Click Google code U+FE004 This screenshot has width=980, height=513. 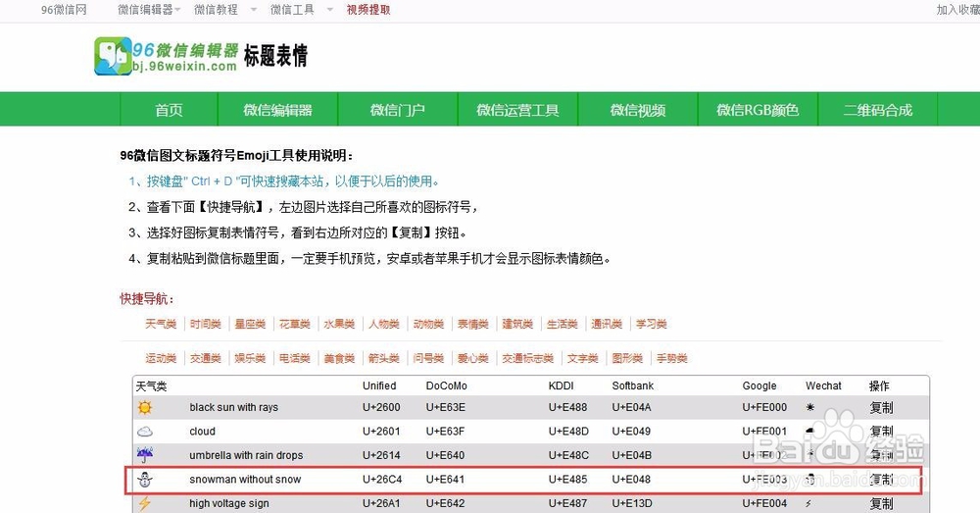click(x=765, y=503)
